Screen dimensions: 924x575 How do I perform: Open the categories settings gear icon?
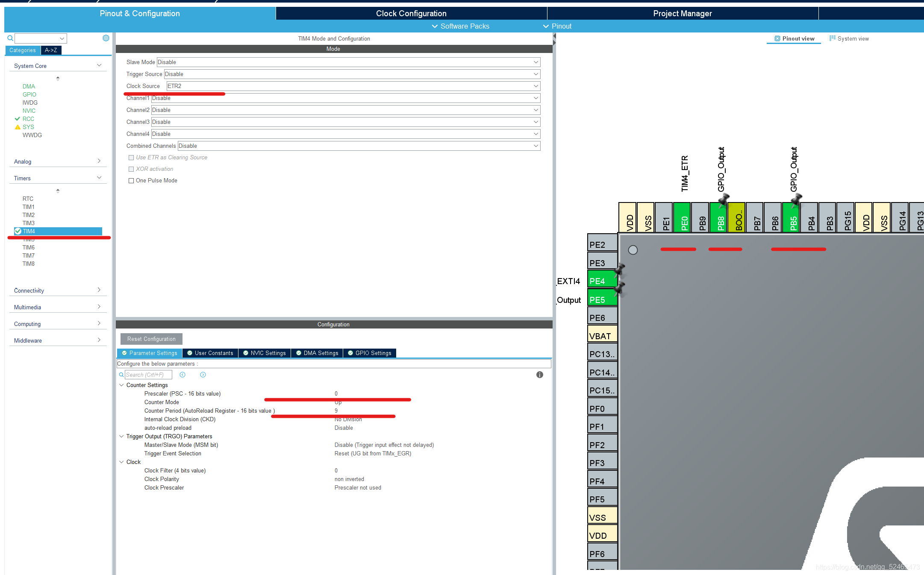[106, 38]
